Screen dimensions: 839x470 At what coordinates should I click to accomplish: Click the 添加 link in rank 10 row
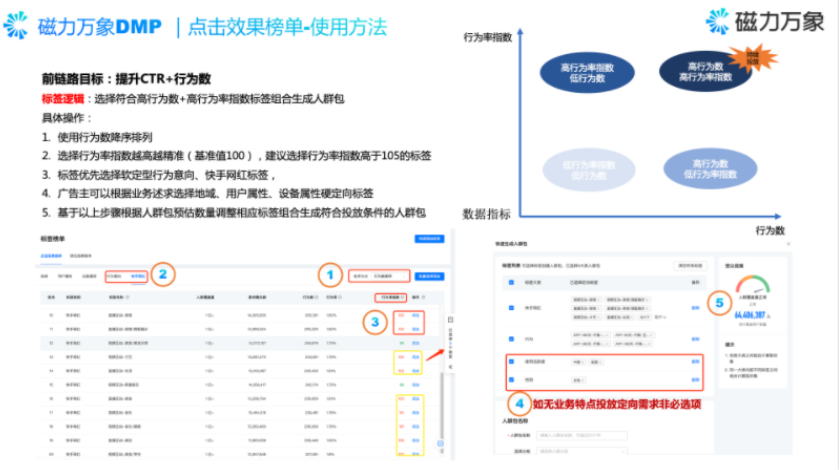416,315
